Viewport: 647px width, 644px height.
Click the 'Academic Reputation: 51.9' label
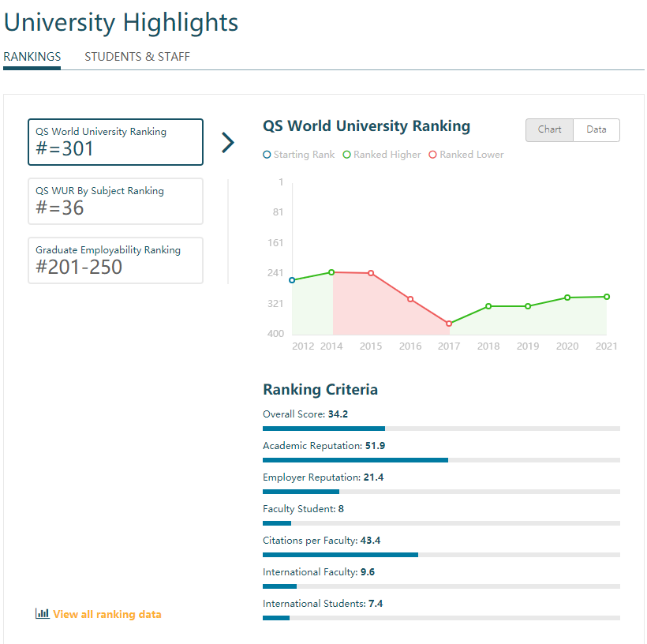coord(324,446)
